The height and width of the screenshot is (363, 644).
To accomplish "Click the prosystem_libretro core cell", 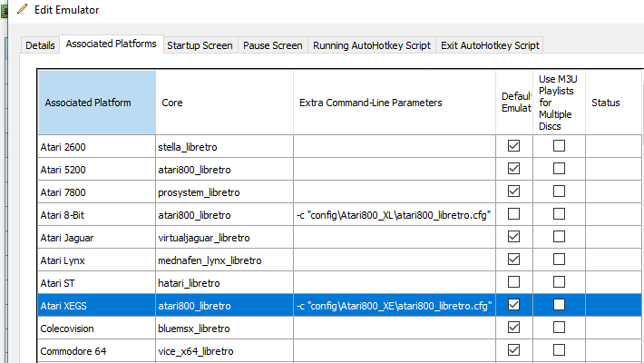I will click(225, 192).
